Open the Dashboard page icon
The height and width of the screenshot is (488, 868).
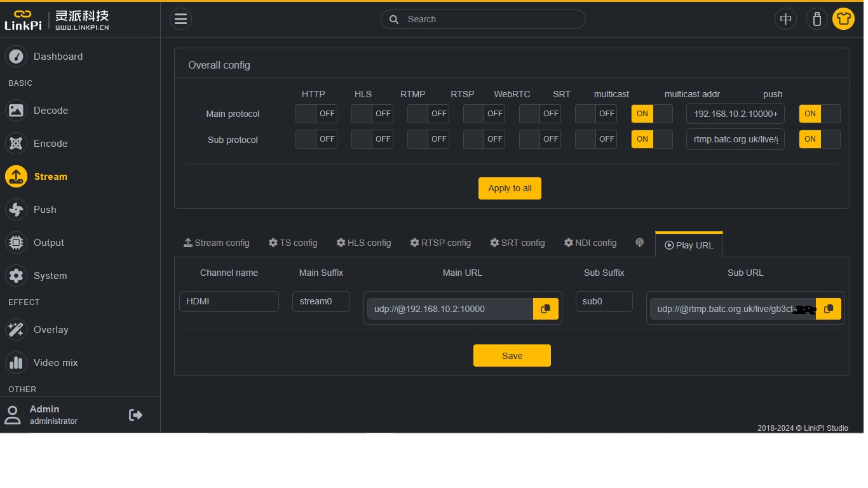16,57
